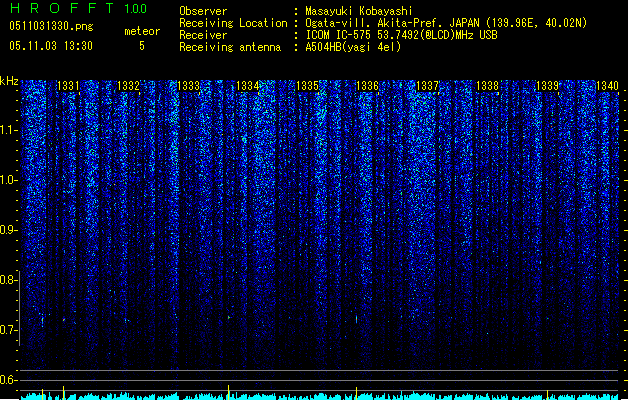Click the 1339 time label
This screenshot has width=629, height=400.
point(548,86)
